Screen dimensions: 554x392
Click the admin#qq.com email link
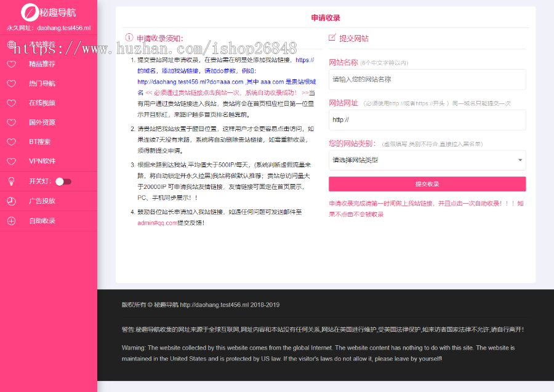(157, 223)
